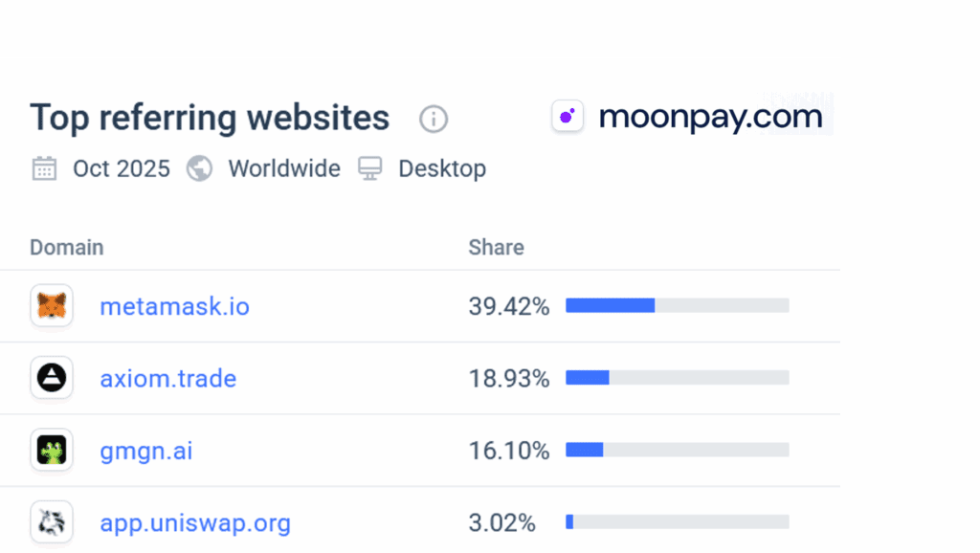Screen dimensions: 980x553
Task: Click the Domain column header
Action: tap(66, 247)
